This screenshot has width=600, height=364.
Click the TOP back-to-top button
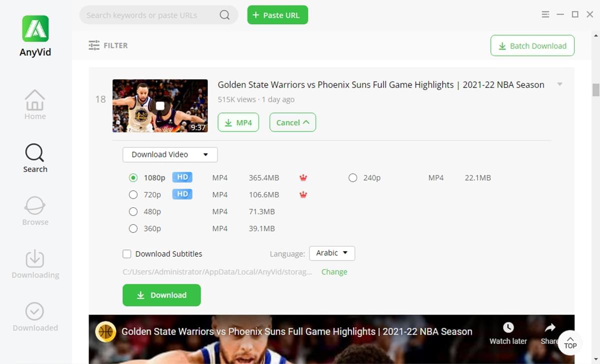pyautogui.click(x=570, y=342)
